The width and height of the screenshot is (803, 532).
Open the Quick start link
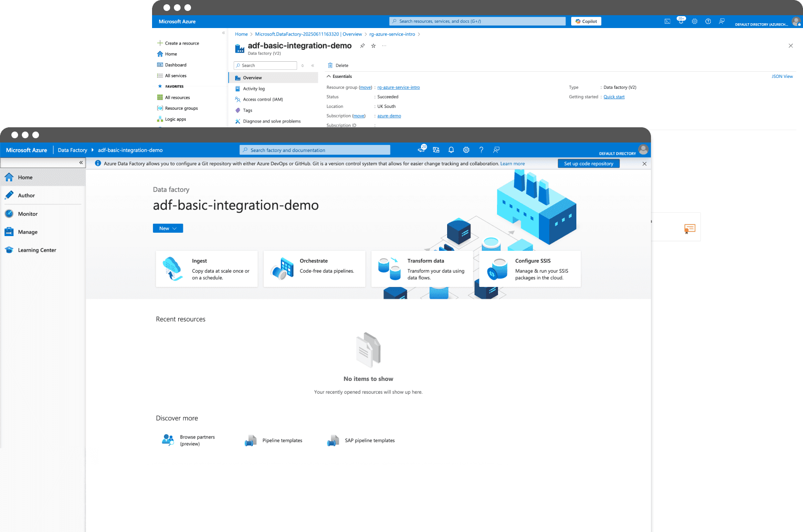(614, 97)
